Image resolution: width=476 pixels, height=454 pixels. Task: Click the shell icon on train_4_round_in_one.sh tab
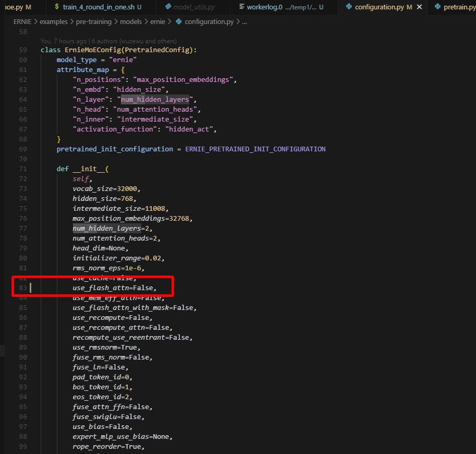coord(56,7)
